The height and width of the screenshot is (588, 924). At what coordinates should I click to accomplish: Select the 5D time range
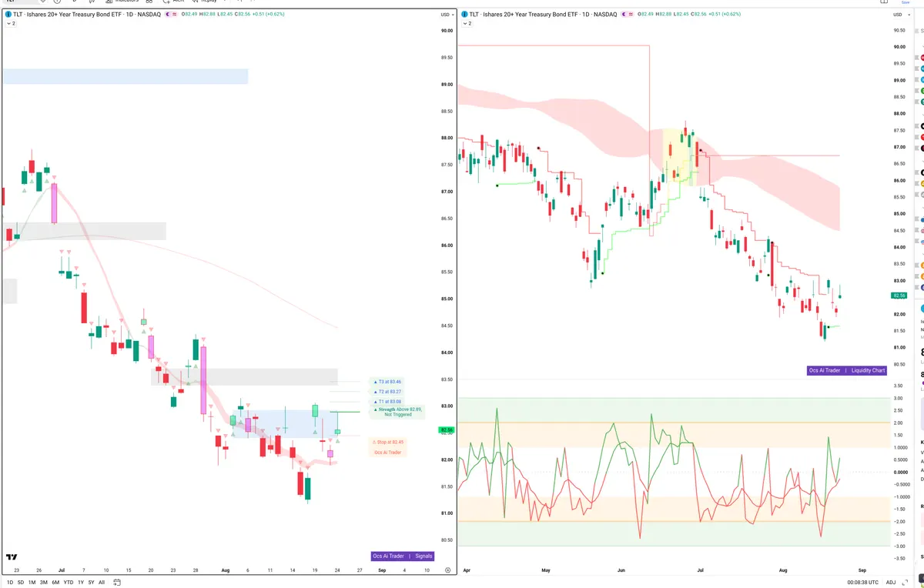point(21,583)
